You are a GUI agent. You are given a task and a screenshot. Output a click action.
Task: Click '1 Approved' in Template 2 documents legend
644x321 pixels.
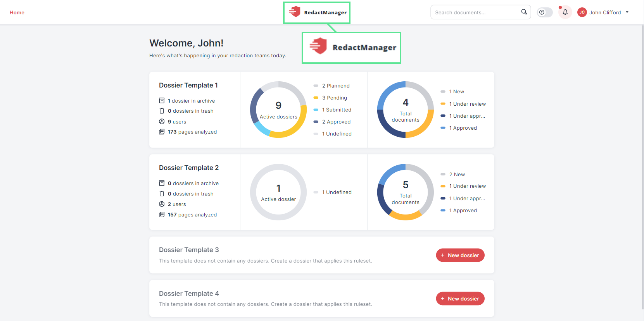click(x=459, y=210)
